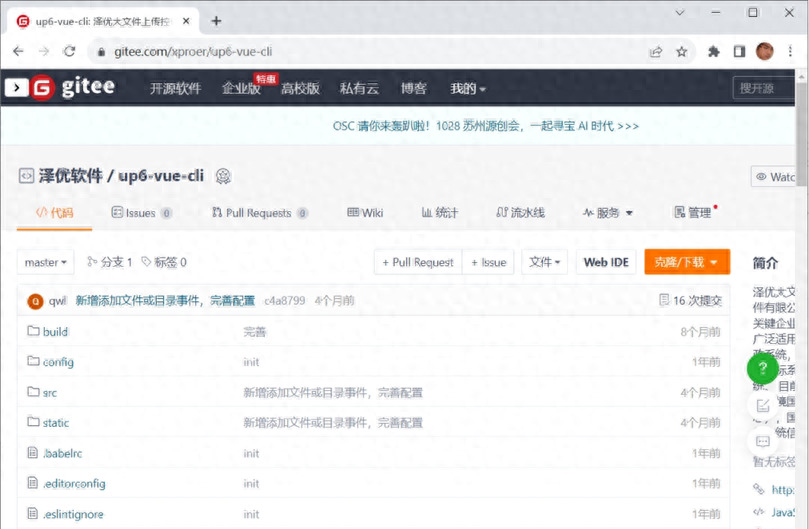Open 博客 in Gitee nav bar
This screenshot has height=529, width=809.
click(x=414, y=88)
